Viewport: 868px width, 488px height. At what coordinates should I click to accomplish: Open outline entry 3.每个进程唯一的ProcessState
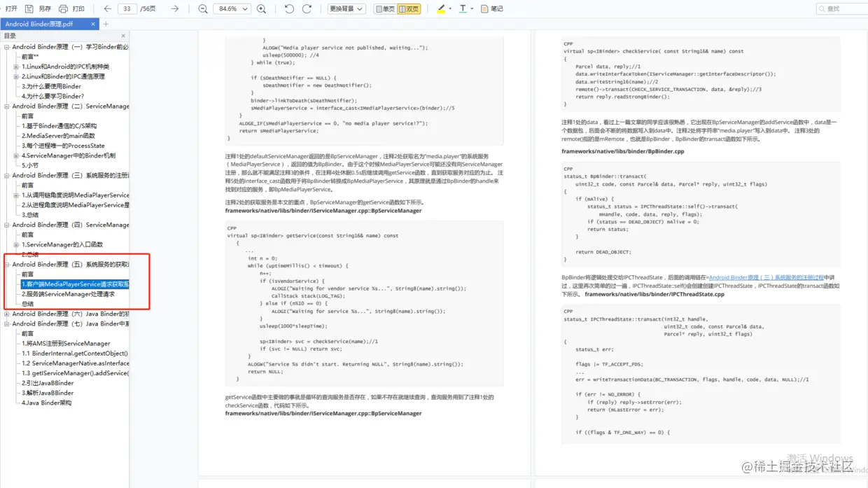[63, 146]
